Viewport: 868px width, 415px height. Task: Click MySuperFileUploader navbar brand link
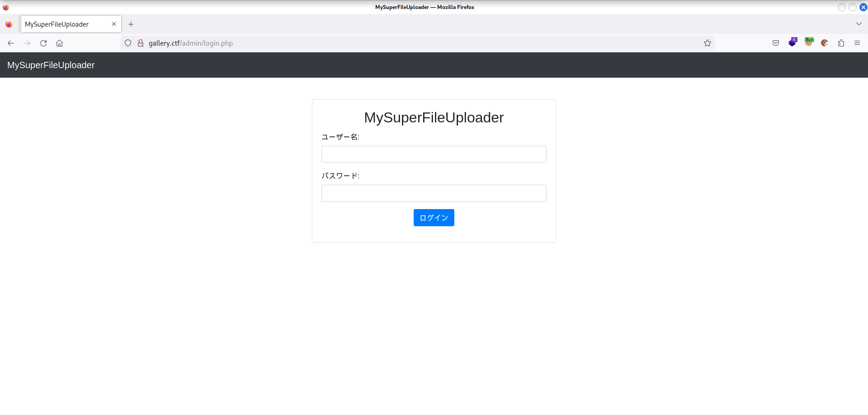point(51,65)
